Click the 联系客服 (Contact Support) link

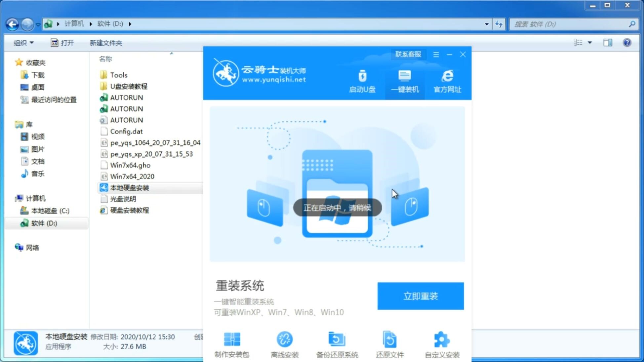tap(407, 54)
